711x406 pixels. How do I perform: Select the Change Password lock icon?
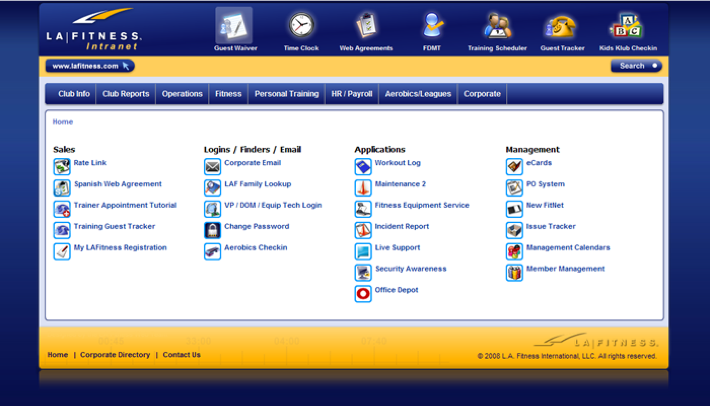click(212, 230)
